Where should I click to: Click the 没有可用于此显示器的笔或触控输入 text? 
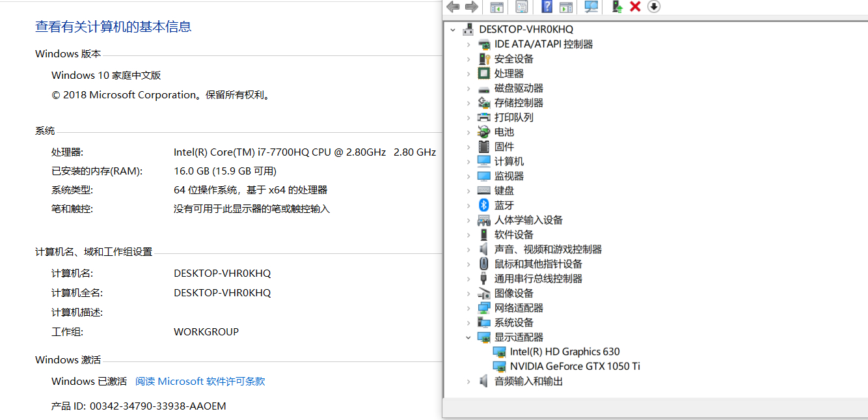[x=252, y=209]
